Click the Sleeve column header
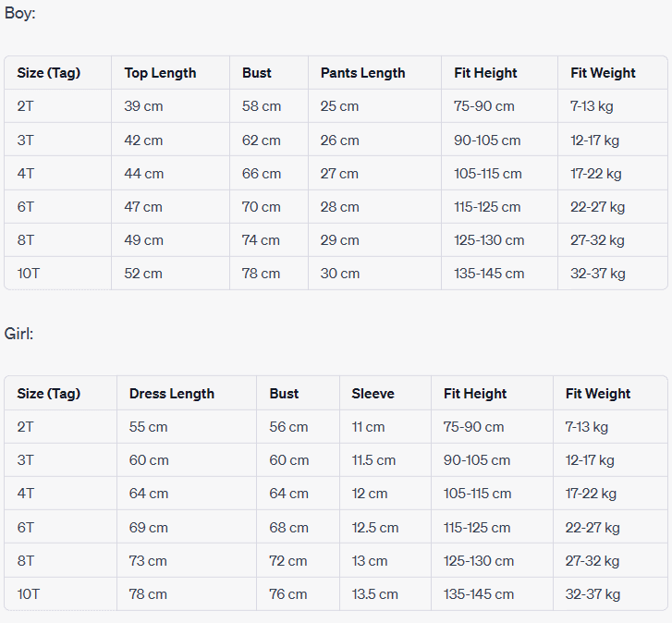672x623 pixels. [x=373, y=394]
